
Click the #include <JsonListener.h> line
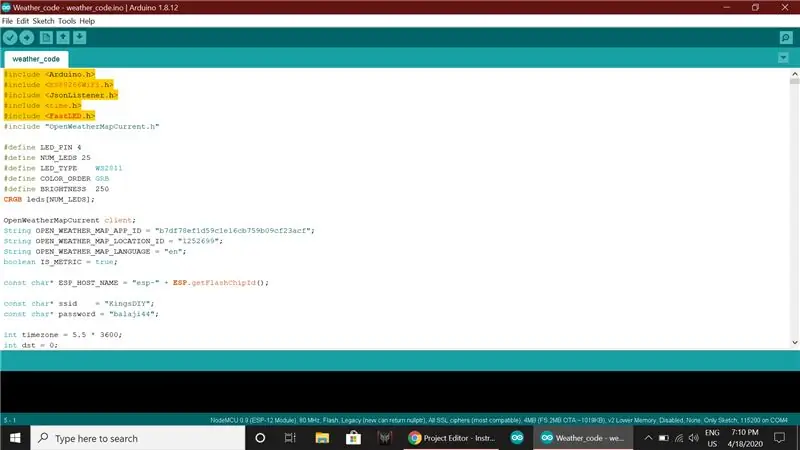point(61,95)
